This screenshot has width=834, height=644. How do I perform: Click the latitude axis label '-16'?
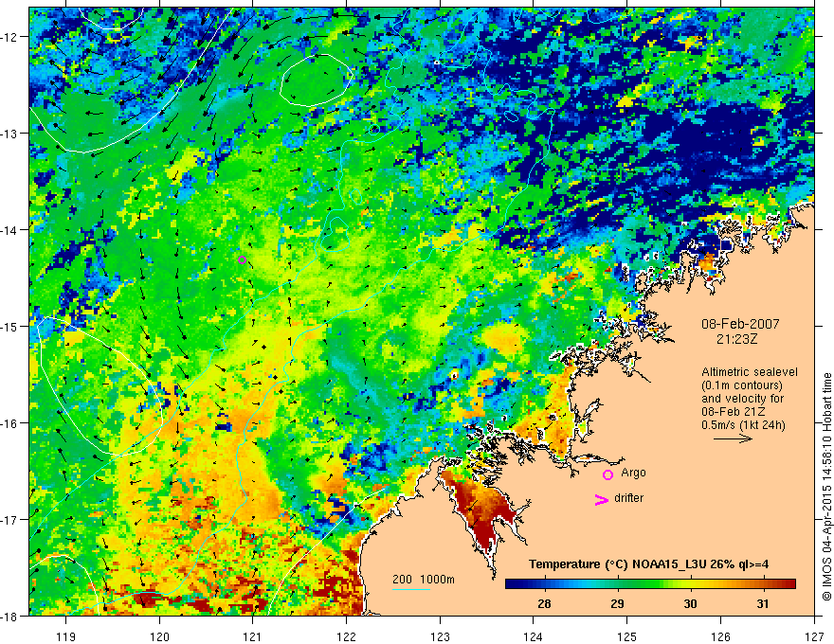point(10,423)
